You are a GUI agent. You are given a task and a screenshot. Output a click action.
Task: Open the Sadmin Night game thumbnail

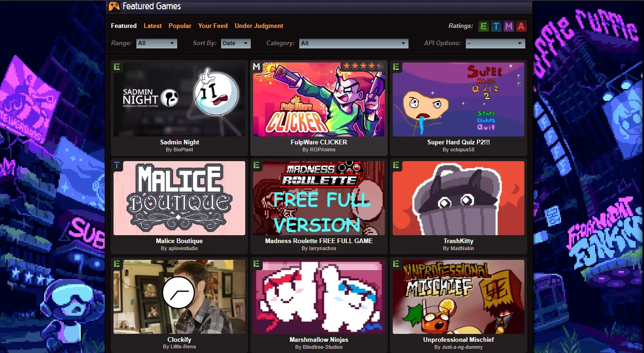tap(179, 99)
